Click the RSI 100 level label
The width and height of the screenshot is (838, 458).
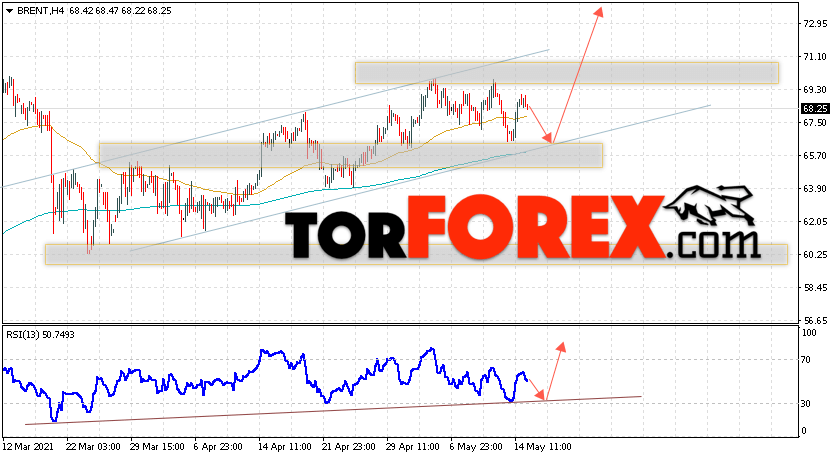810,333
